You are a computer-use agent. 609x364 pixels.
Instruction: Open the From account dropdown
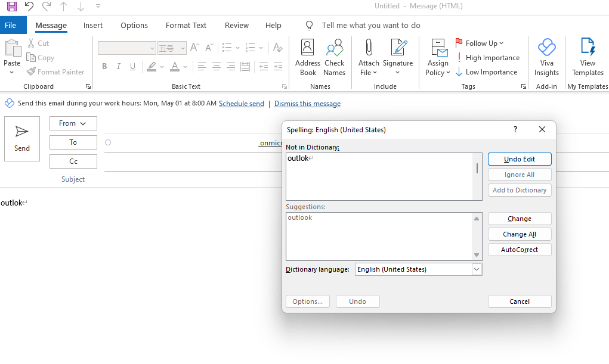point(73,123)
